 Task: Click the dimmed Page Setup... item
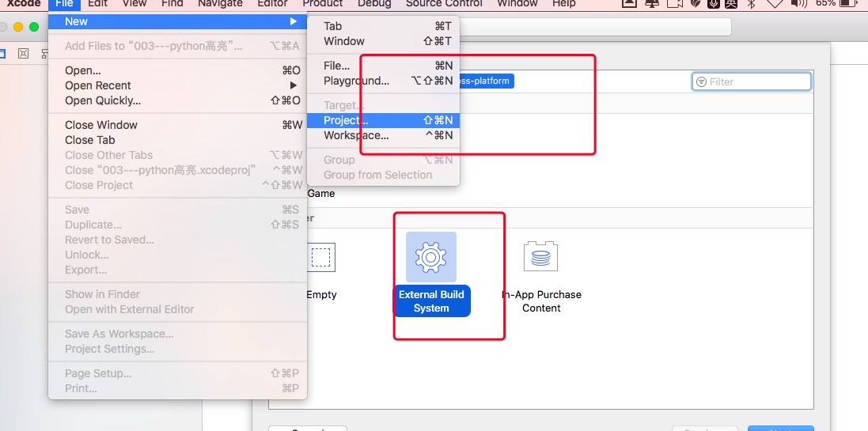coord(177,373)
